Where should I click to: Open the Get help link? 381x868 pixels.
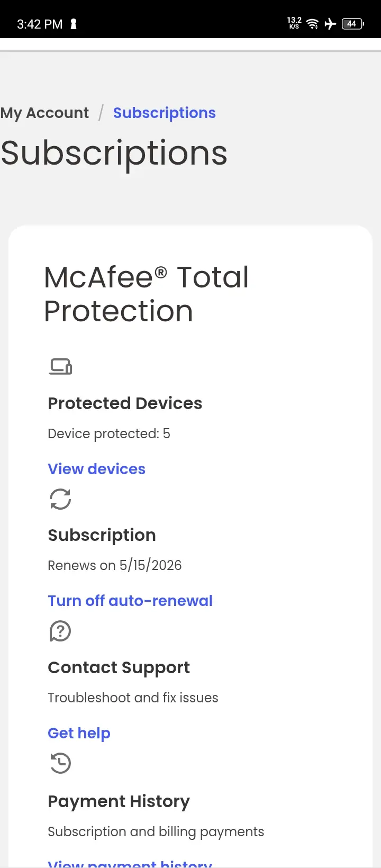point(79,733)
